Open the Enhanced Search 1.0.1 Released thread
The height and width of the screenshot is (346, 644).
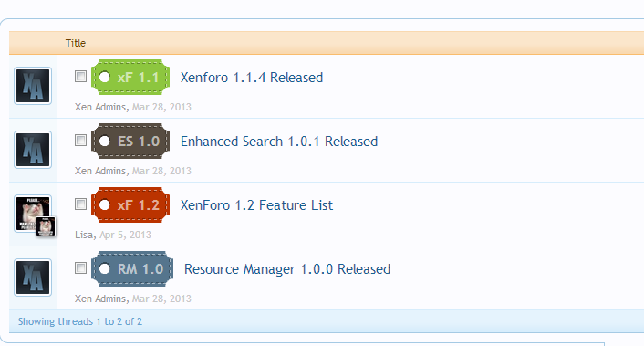point(279,142)
